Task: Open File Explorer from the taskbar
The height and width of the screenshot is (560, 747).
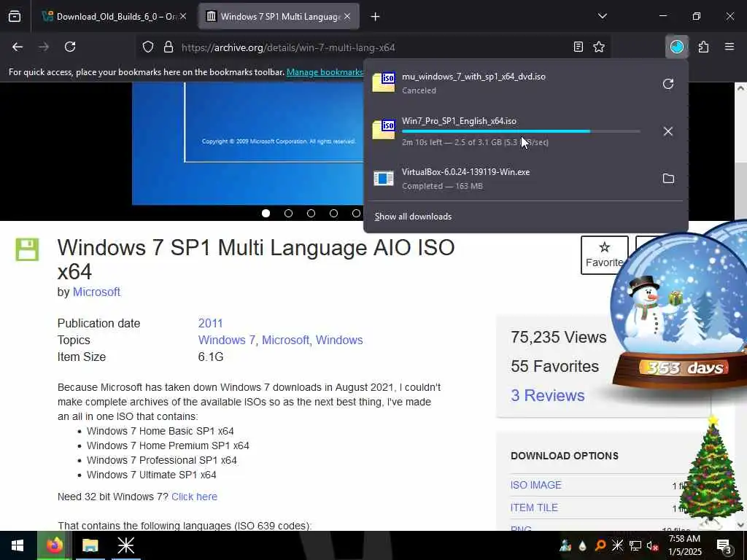Action: coord(90,545)
